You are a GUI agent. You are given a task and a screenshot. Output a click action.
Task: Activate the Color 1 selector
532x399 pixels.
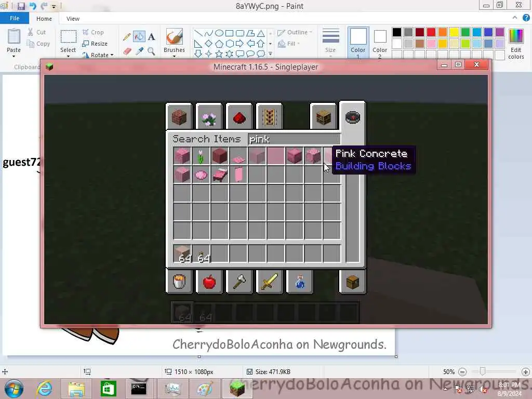(358, 42)
